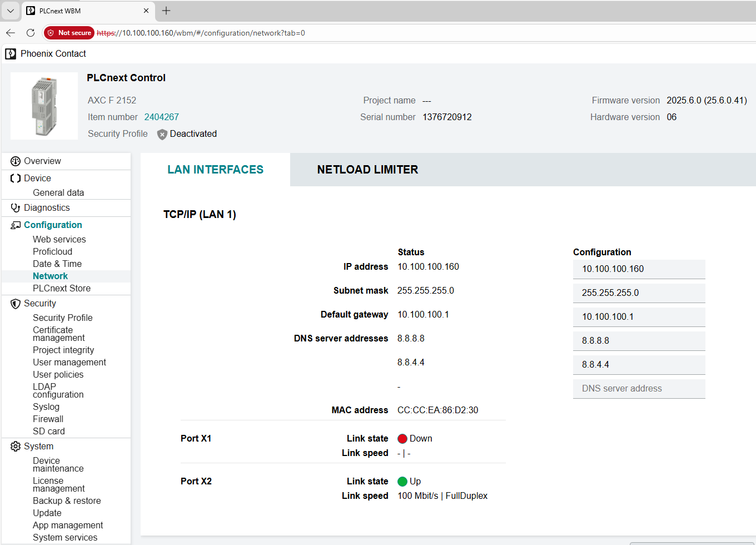Click firmware version 2025.6.0 (25.6.0.41)
Image resolution: width=756 pixels, height=545 pixels.
pyautogui.click(x=707, y=101)
